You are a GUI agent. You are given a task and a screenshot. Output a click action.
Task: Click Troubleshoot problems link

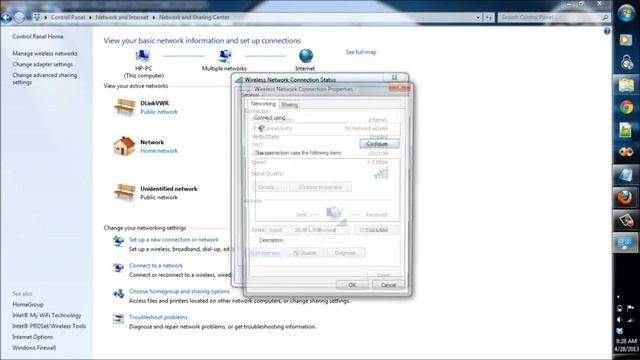pos(158,317)
